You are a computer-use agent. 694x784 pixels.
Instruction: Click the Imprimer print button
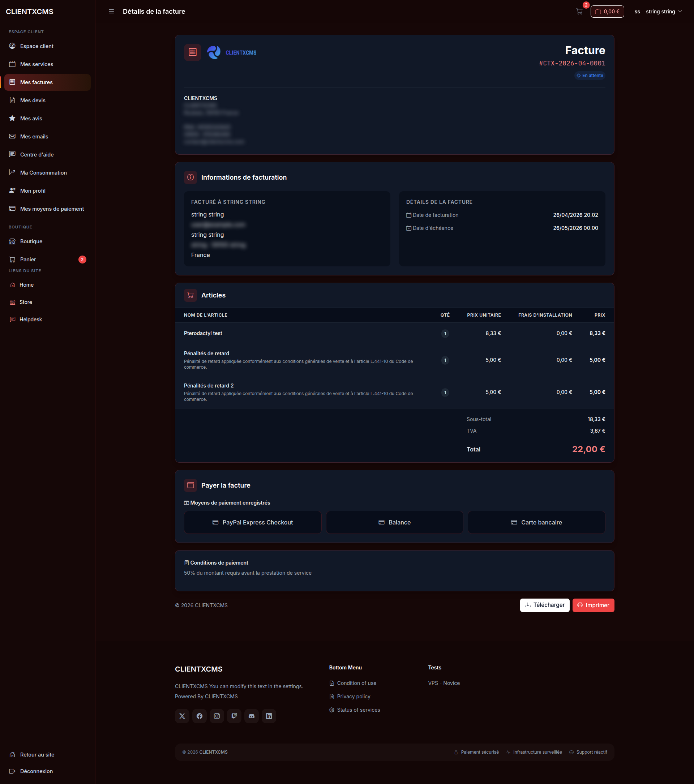593,605
